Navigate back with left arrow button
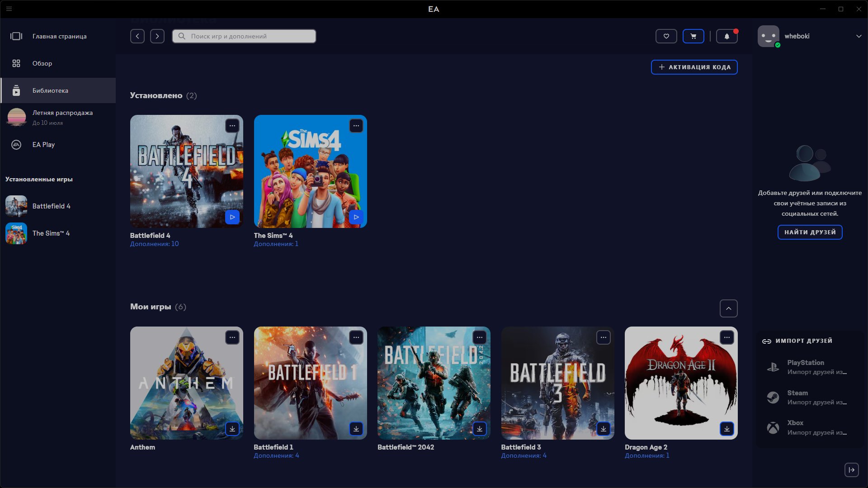The image size is (868, 488). point(137,36)
